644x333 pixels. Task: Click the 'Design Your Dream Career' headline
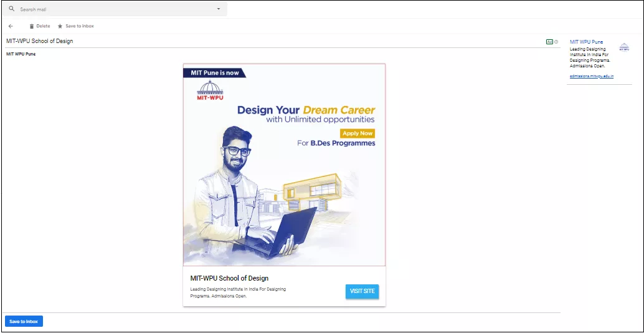point(306,110)
